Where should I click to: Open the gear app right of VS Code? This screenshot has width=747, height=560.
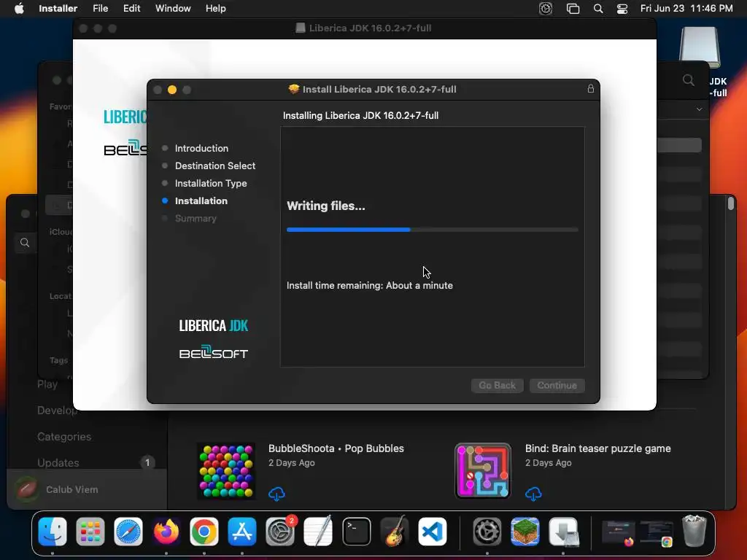[x=487, y=531]
